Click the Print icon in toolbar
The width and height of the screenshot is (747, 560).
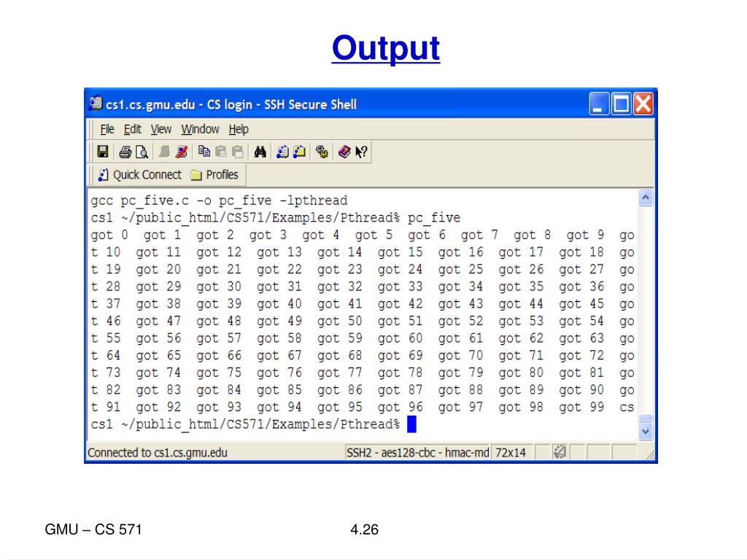125,152
